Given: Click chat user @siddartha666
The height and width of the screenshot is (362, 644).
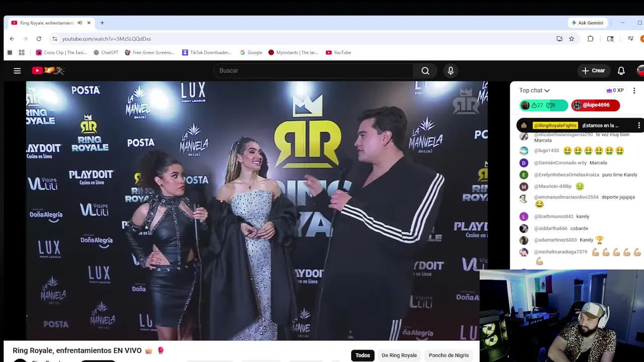Looking at the screenshot, I should (x=550, y=228).
